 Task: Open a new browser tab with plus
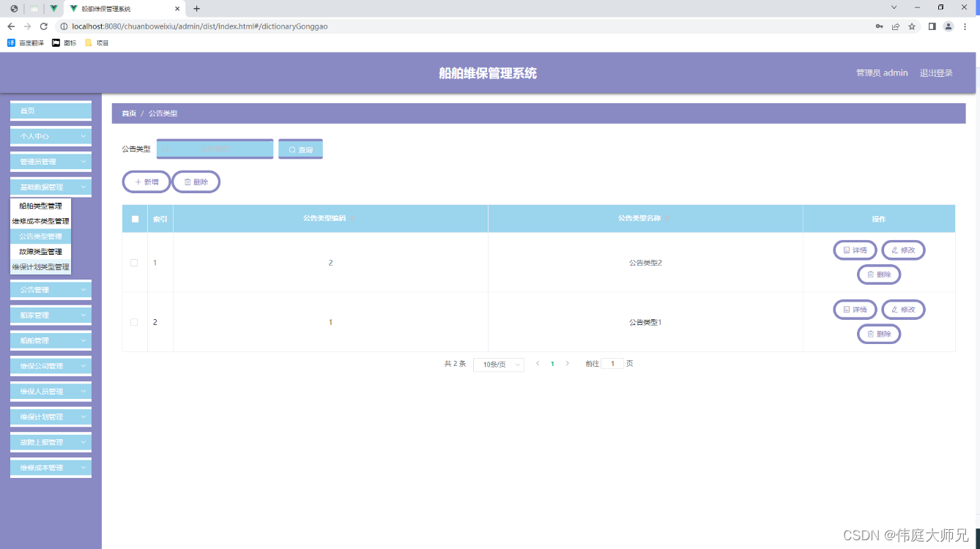pos(196,9)
